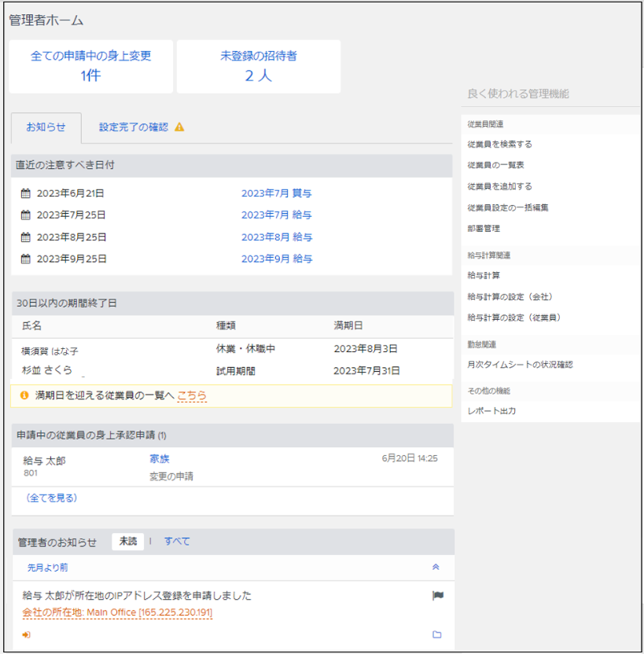Open the 2023年7月 給与 link
The image size is (644, 654).
[277, 215]
